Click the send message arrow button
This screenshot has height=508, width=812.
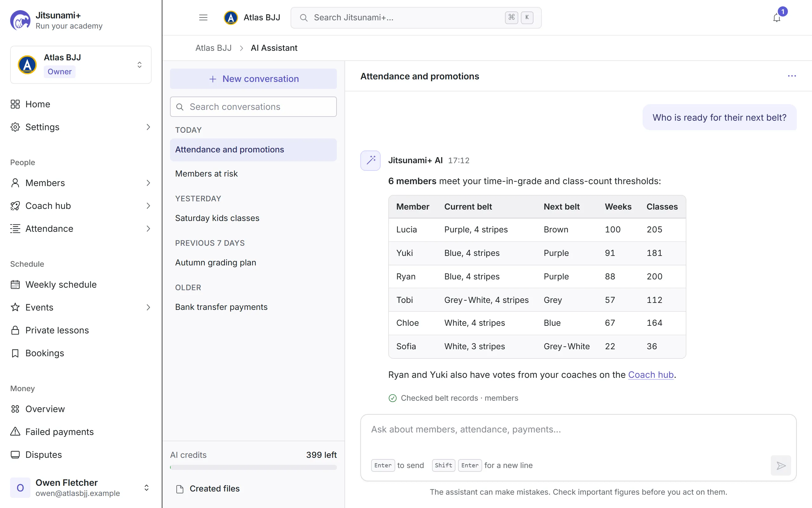[781, 465]
